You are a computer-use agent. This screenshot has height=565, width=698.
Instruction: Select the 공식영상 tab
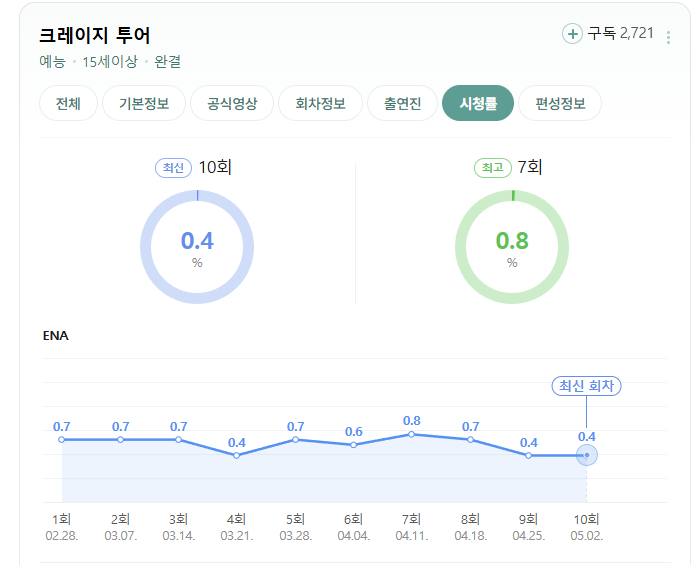click(x=232, y=103)
